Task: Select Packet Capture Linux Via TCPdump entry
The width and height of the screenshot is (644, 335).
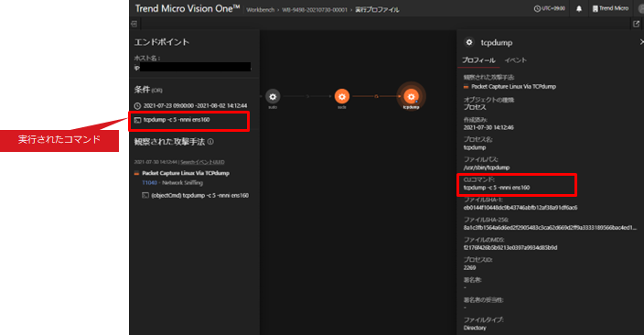Action: point(186,173)
